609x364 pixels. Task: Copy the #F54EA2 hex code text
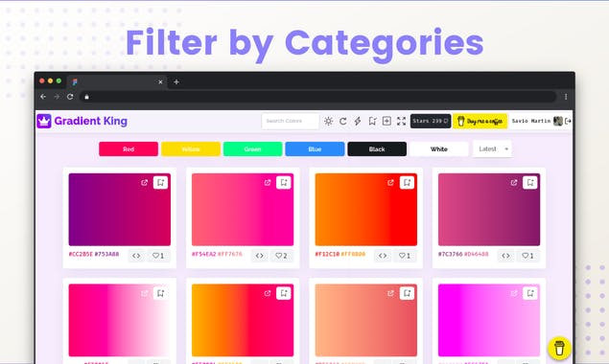(x=204, y=254)
